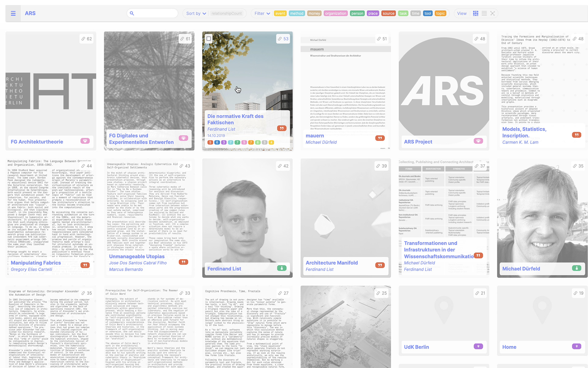Open UdK Berlin title
Screen dimensions: 588x368
(416, 347)
